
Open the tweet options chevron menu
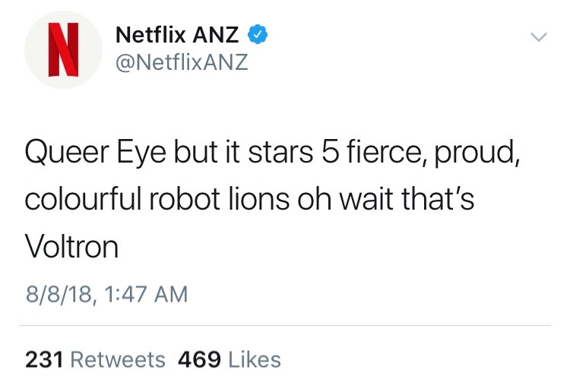(x=538, y=36)
